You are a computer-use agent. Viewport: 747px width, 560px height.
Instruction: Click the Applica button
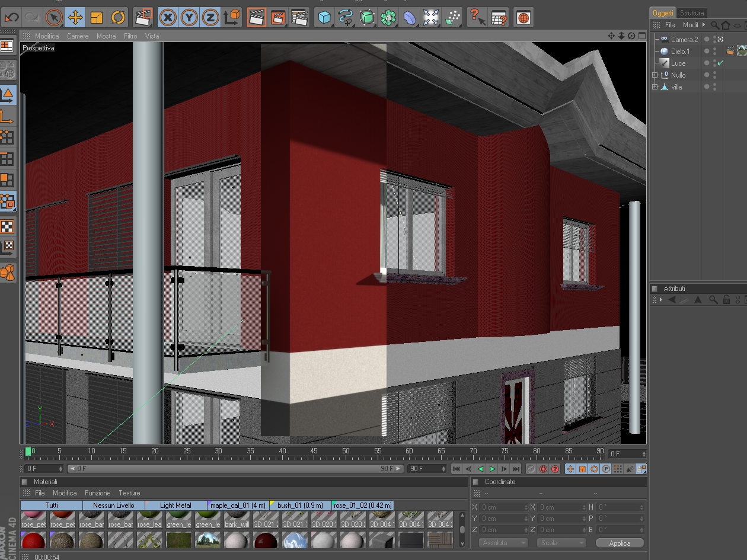(x=620, y=543)
